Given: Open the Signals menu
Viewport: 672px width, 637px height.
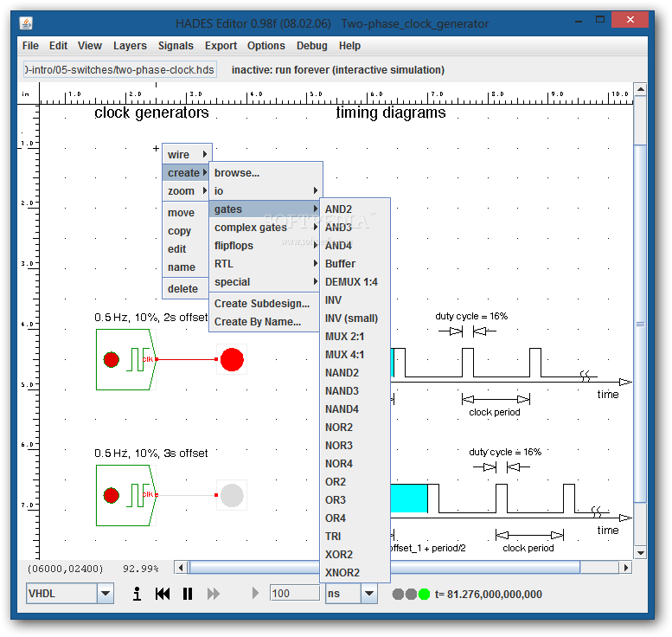Looking at the screenshot, I should click(x=176, y=46).
